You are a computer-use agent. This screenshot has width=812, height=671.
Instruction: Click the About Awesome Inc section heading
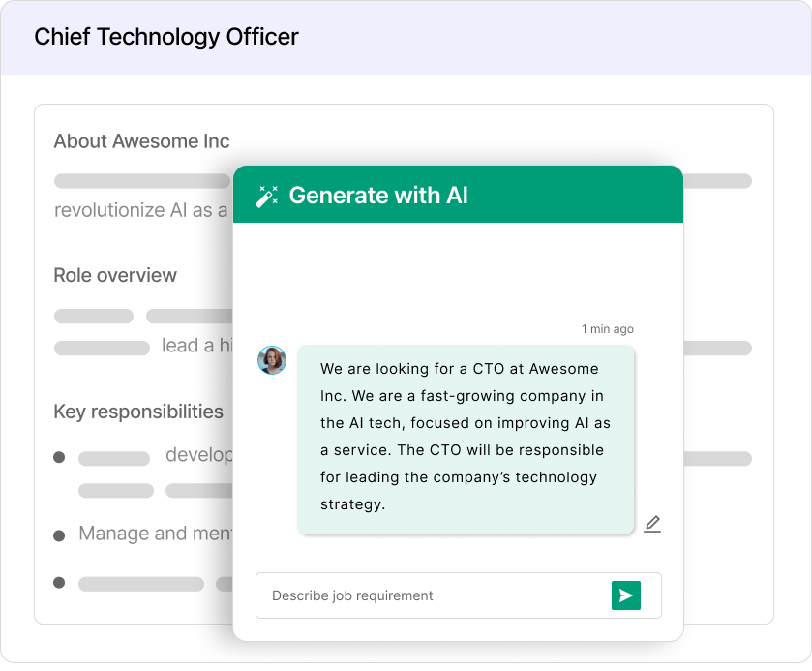(141, 141)
